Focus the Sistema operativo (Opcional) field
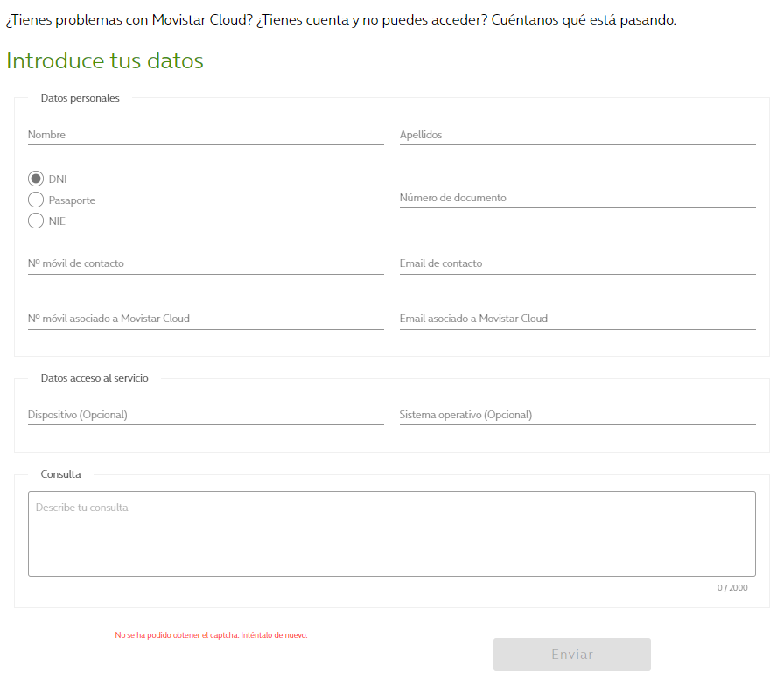The image size is (784, 687). (577, 415)
